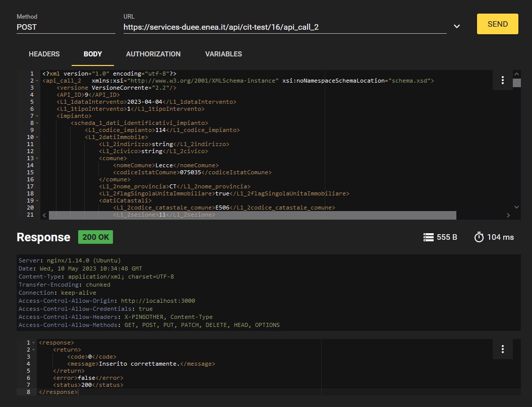Click the body editor scroll-down arrow

[x=516, y=207]
